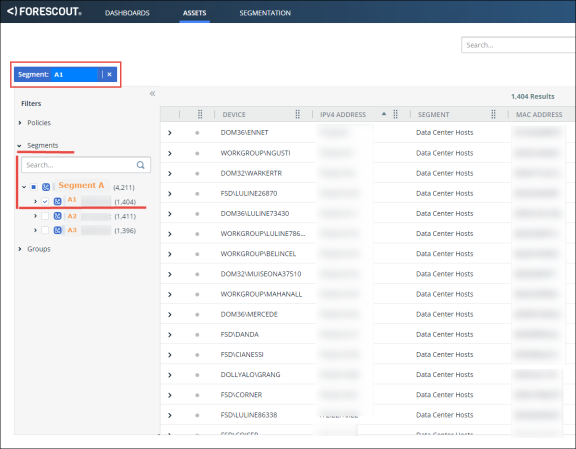Image resolution: width=576 pixels, height=449 pixels.
Task: Expand the DOM36\ENNET row
Action: pos(170,133)
